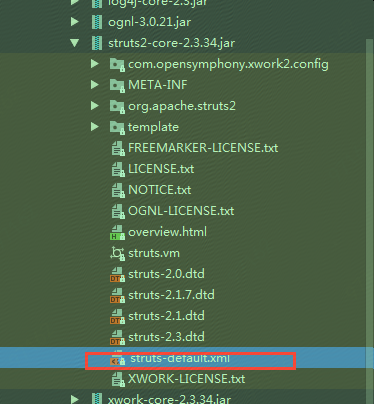Click the XWORK-LICENSE.txt file icon
374x404 pixels.
(x=118, y=379)
